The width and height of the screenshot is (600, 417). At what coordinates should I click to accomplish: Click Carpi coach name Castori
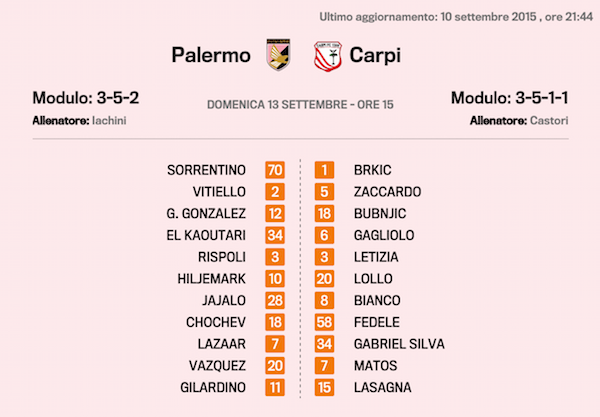(x=548, y=121)
